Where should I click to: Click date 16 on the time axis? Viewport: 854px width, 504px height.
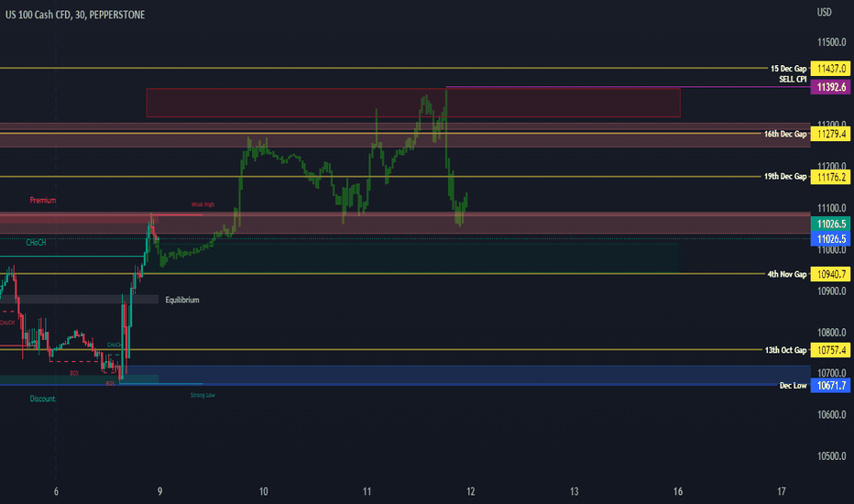tap(677, 491)
